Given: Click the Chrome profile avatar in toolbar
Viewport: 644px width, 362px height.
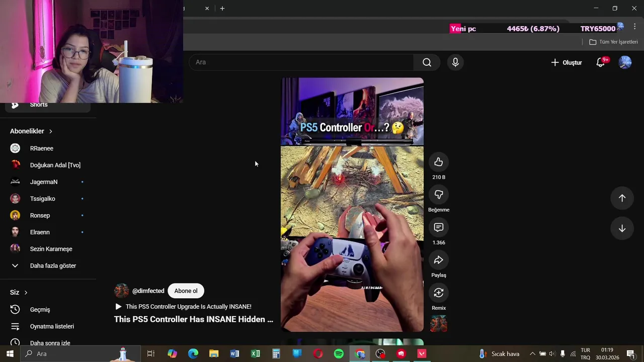Looking at the screenshot, I should click(x=620, y=27).
